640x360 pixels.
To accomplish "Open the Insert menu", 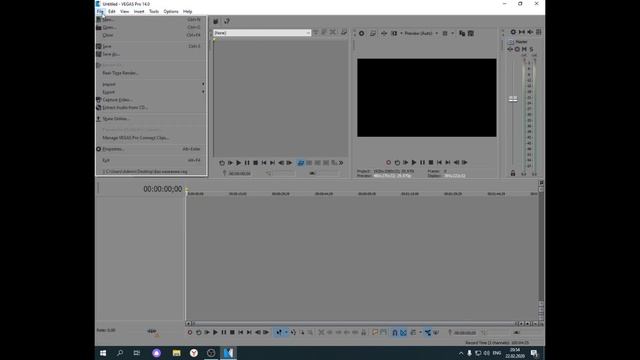I will click(139, 11).
